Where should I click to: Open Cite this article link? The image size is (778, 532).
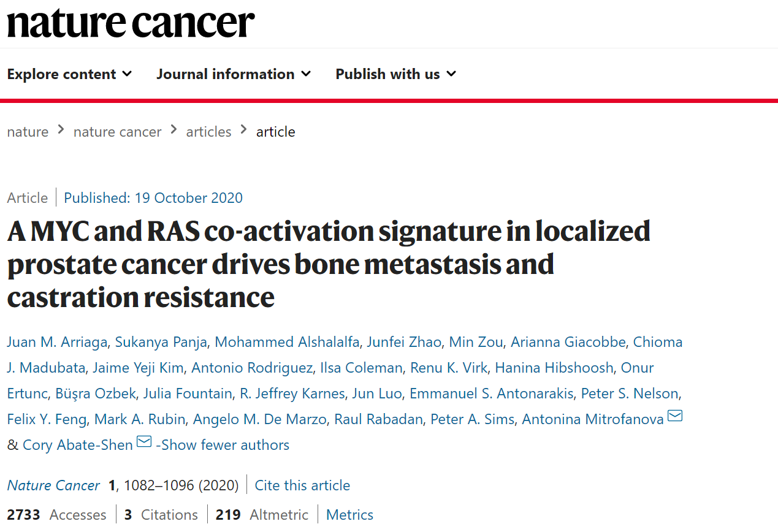point(302,485)
